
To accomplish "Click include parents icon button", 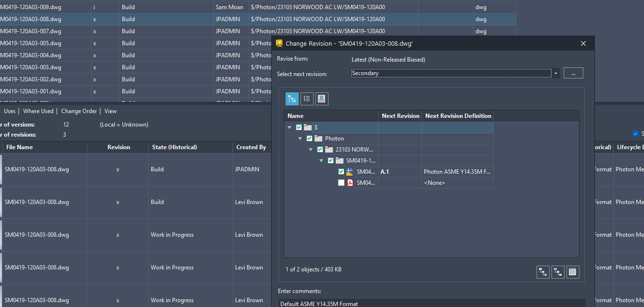I will click(558, 272).
